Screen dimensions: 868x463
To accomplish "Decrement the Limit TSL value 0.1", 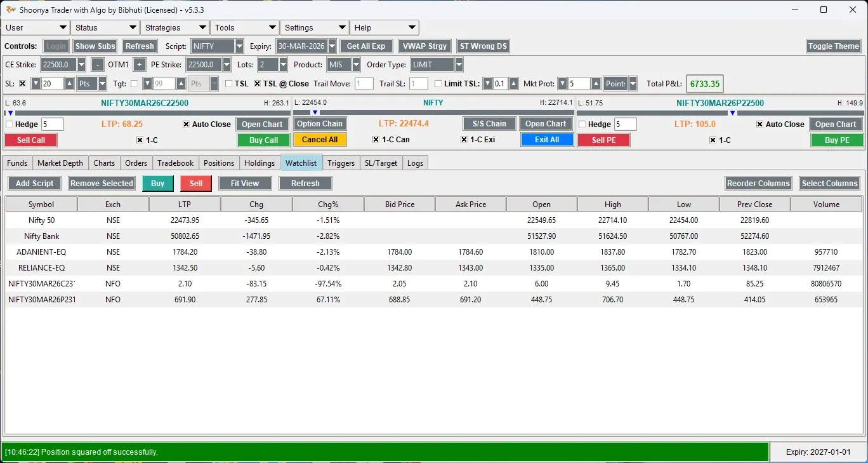I will tap(487, 84).
